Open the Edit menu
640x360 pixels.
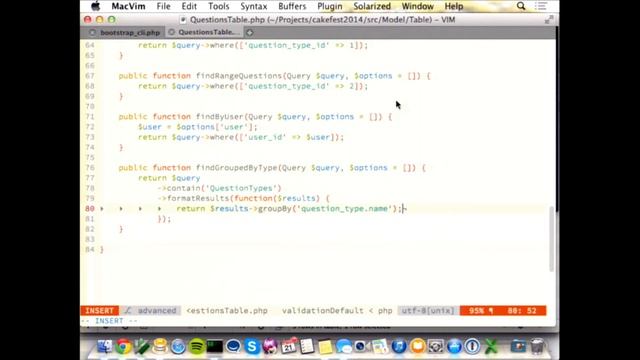[x=189, y=6]
